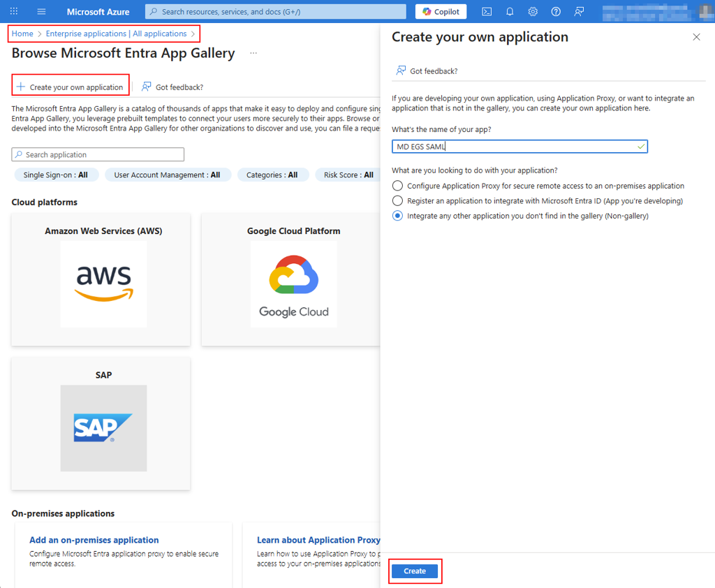Open the Categories filter

[272, 175]
